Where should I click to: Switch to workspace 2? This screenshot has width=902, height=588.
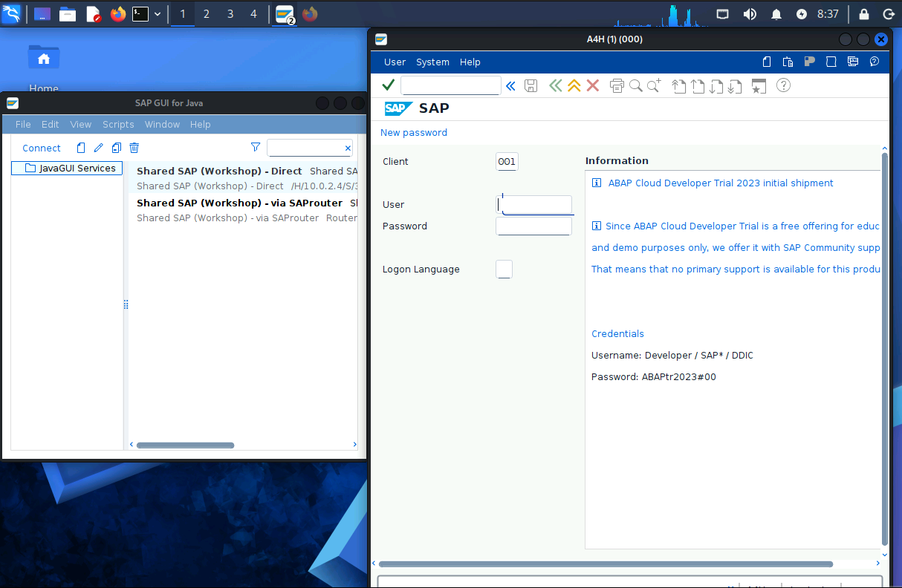tap(207, 13)
